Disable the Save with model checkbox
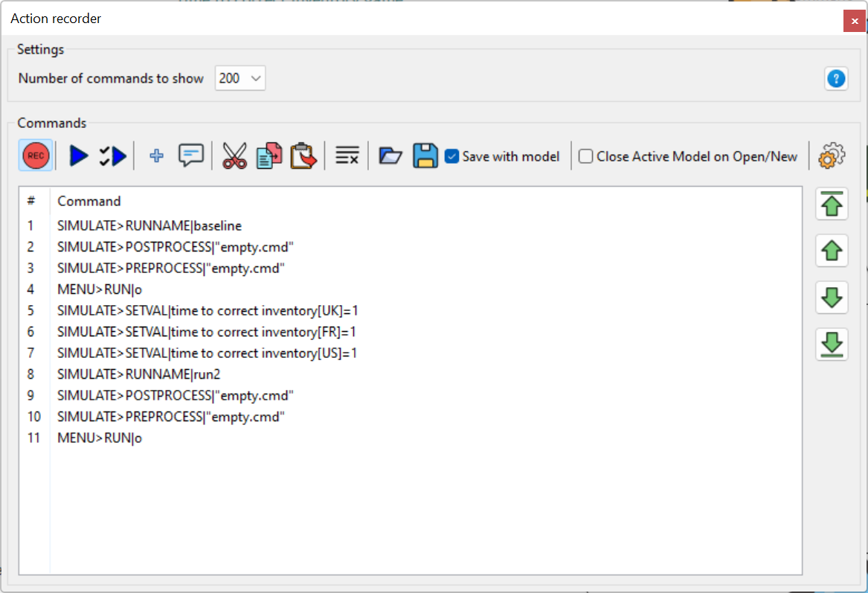This screenshot has height=593, width=868. click(451, 156)
